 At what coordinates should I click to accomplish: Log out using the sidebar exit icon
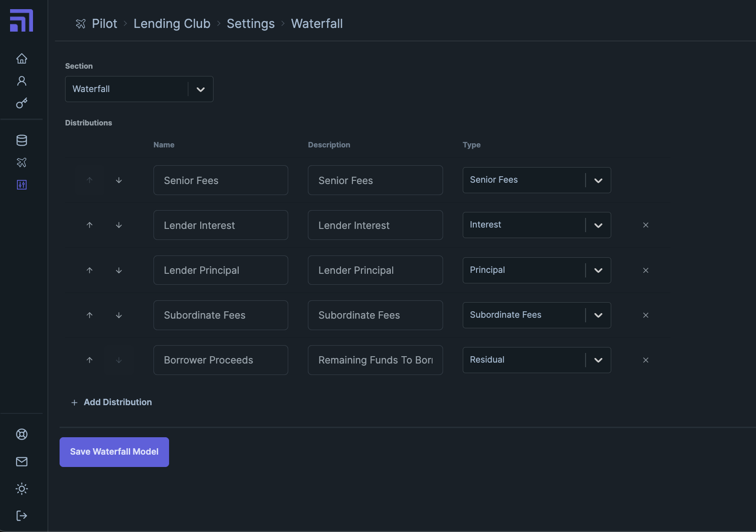tap(22, 516)
